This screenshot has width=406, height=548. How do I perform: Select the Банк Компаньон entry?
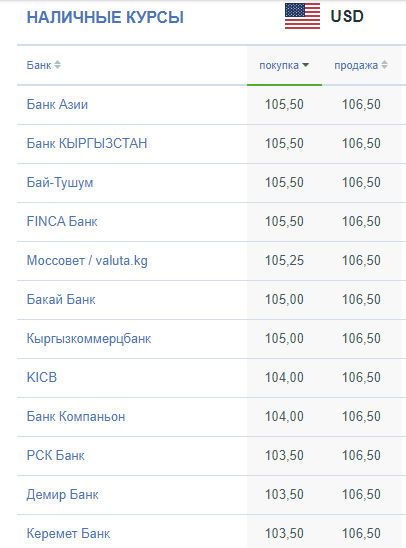click(x=76, y=417)
